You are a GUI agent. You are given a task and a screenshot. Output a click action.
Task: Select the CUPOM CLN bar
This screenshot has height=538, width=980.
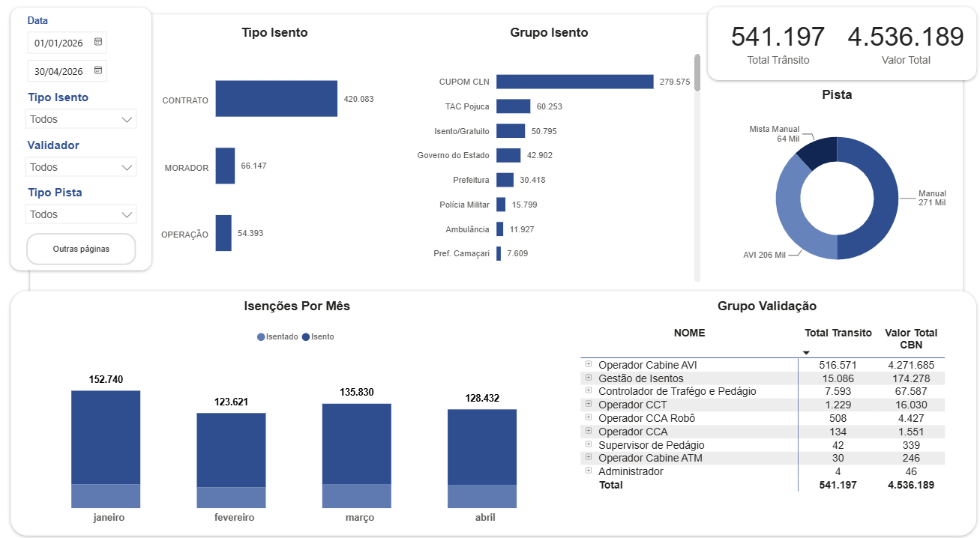click(575, 82)
